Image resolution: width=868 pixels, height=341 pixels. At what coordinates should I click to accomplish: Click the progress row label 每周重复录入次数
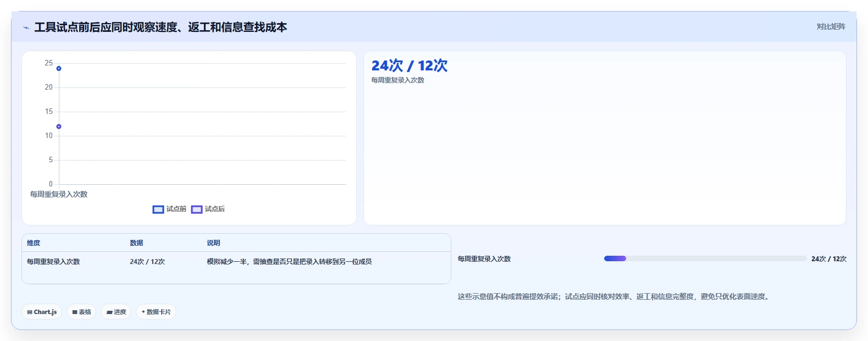coord(484,259)
